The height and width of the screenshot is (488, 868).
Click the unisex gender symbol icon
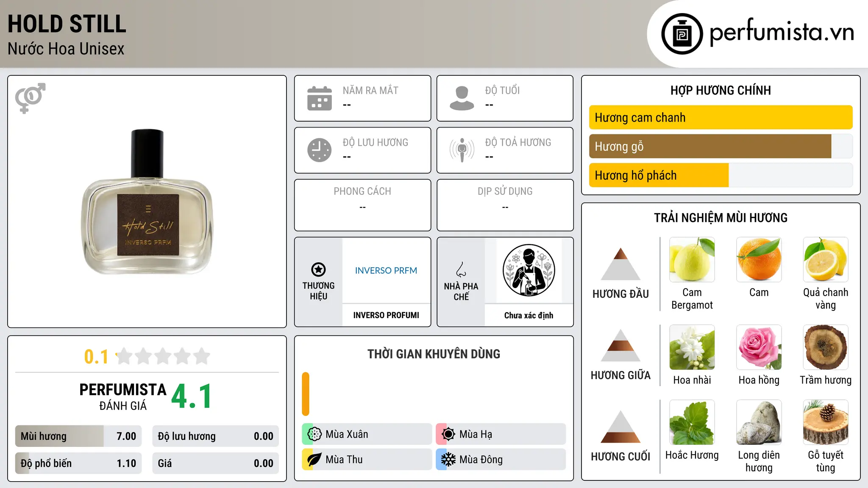coord(30,98)
